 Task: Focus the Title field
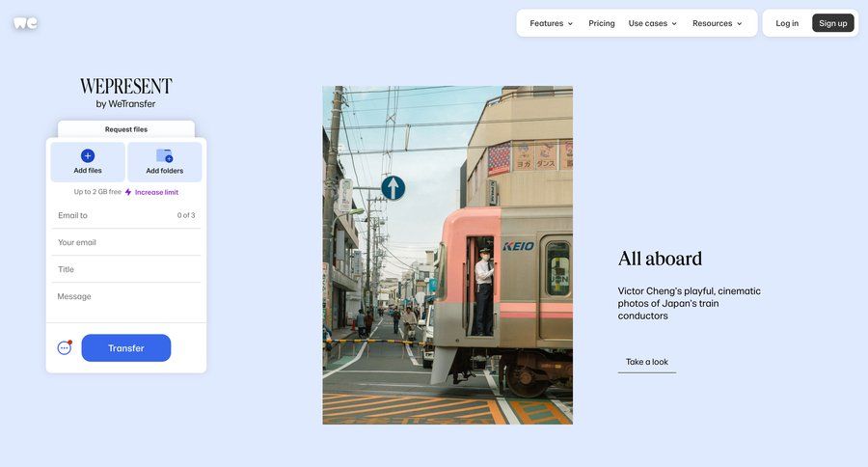click(x=126, y=269)
